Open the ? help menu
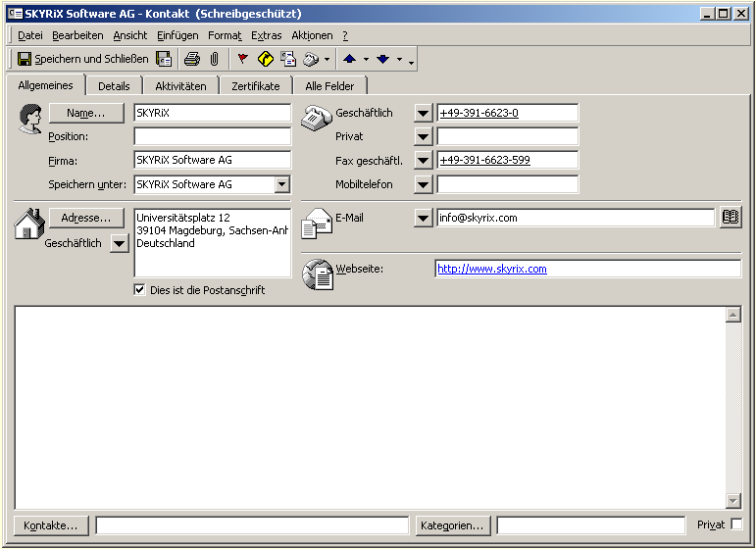This screenshot has width=756, height=549. (x=345, y=35)
